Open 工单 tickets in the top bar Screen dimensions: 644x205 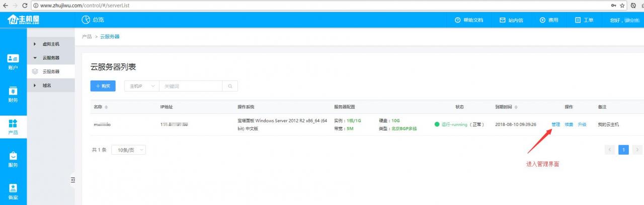coord(584,20)
